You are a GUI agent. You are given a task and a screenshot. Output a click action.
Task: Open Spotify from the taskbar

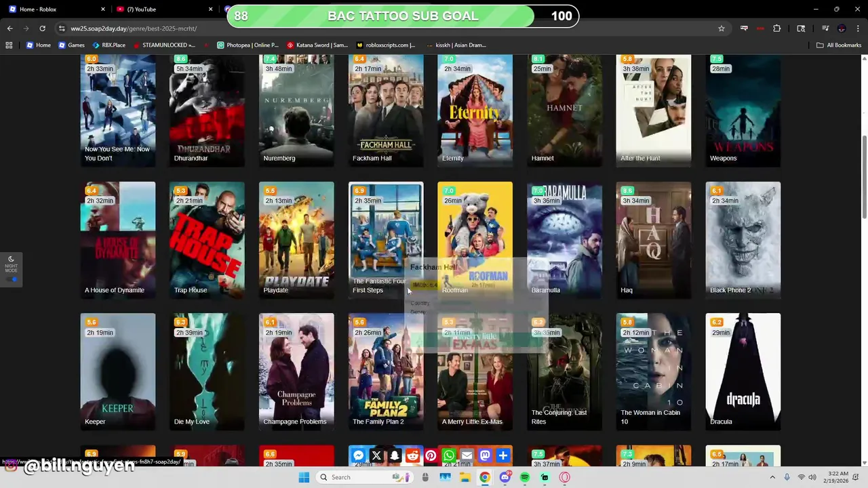coord(525,477)
